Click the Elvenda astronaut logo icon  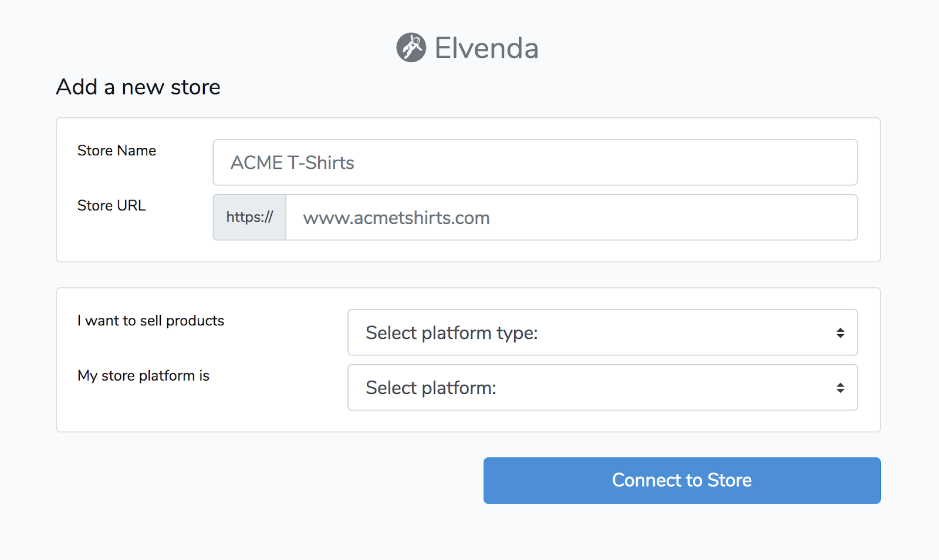point(411,47)
